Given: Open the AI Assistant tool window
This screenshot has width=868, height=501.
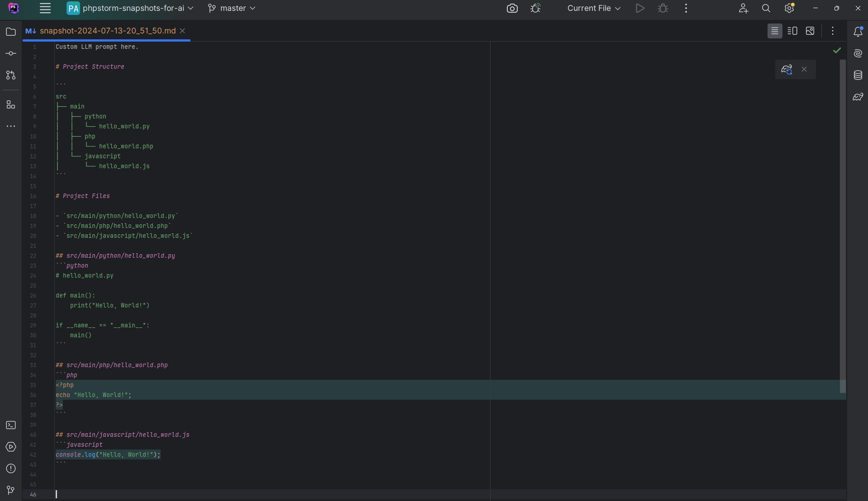Looking at the screenshot, I should tap(858, 53).
